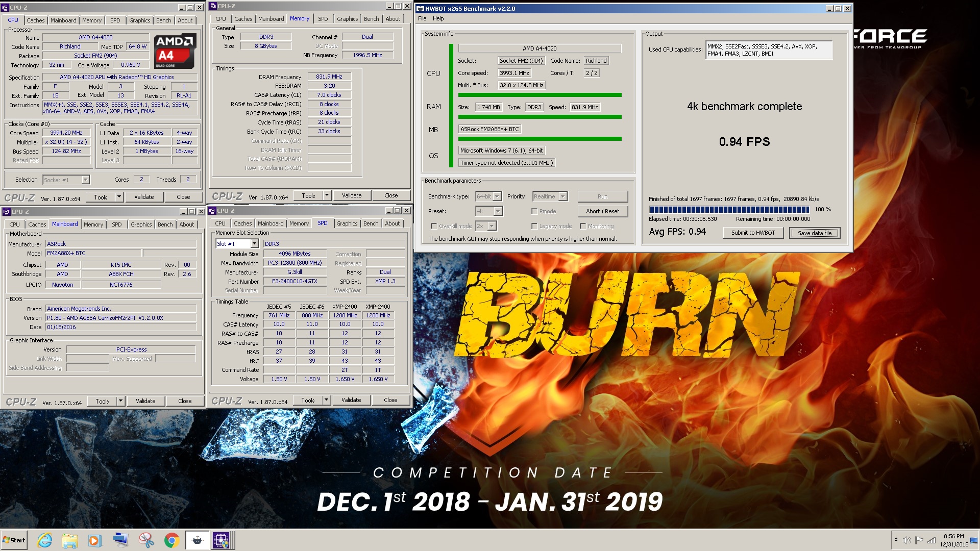Viewport: 980px width, 551px height.
Task: Switch to HWBOT x265 taskbar icon
Action: point(198,540)
